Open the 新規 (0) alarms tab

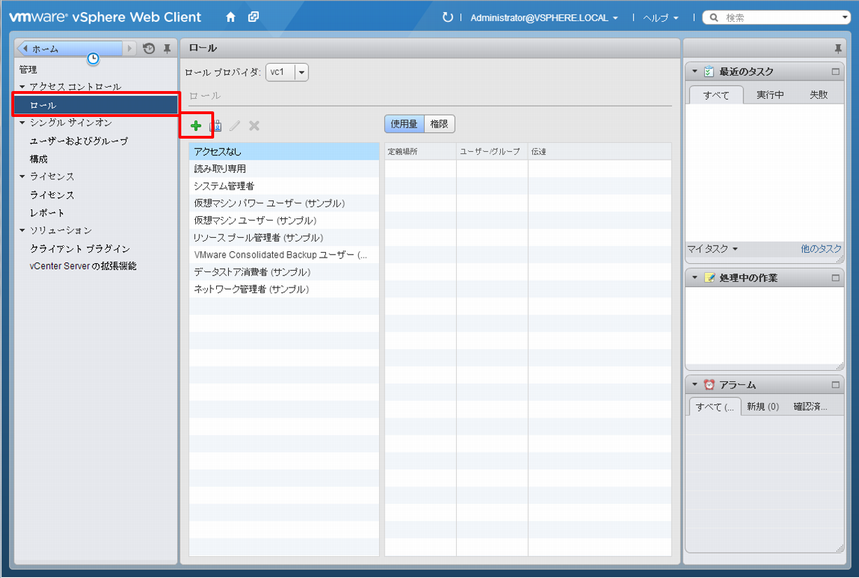click(762, 407)
